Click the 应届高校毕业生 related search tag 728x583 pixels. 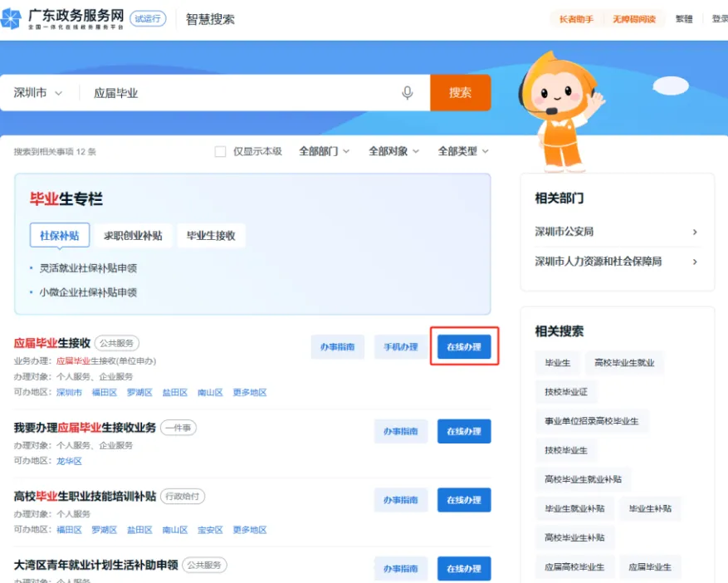click(x=574, y=567)
